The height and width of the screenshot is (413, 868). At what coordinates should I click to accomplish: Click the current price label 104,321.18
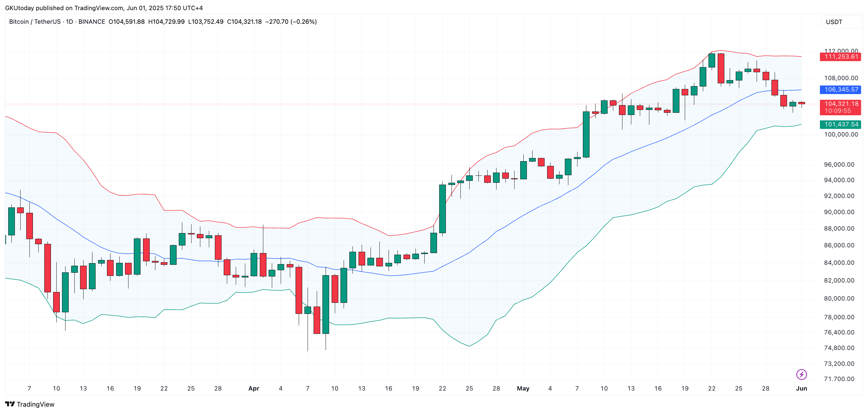point(840,104)
